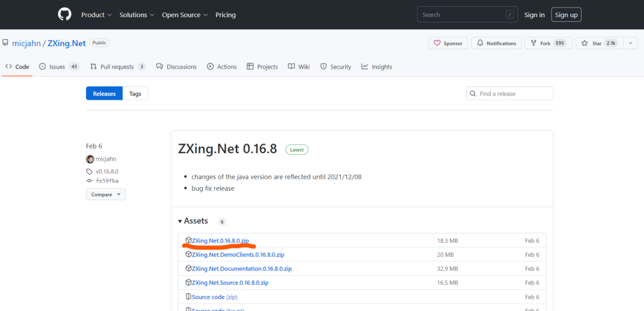The width and height of the screenshot is (644, 311).
Task: Switch to the Tags view
Action: [135, 93]
